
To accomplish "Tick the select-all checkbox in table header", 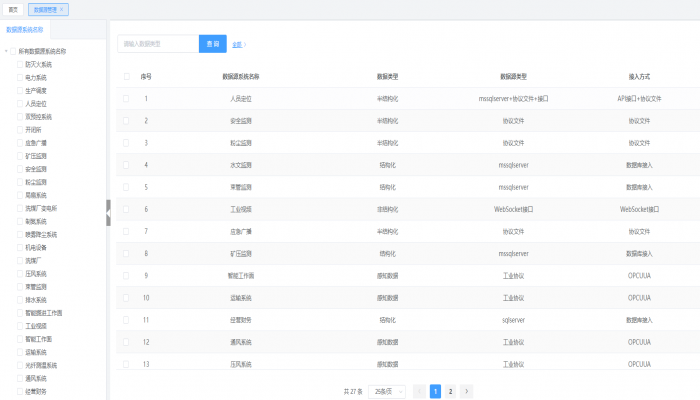I will coord(126,76).
